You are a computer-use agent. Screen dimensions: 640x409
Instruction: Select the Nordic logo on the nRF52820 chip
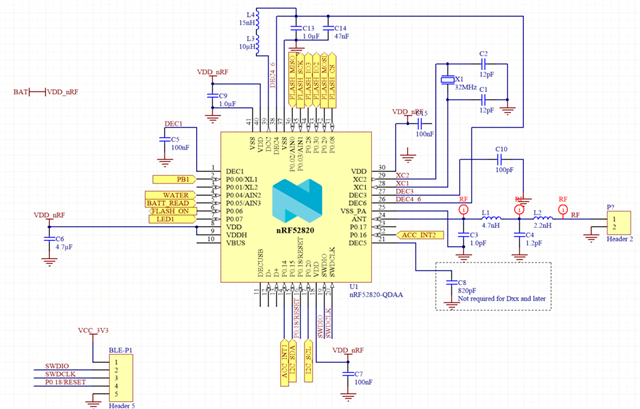point(297,200)
